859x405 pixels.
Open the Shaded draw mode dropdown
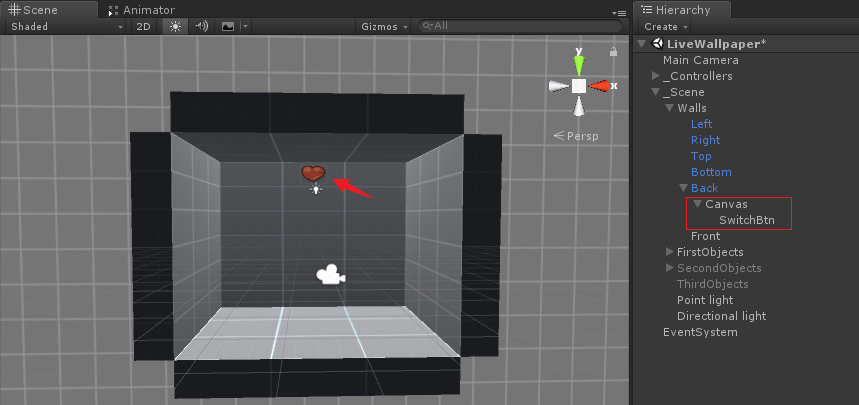(x=67, y=26)
